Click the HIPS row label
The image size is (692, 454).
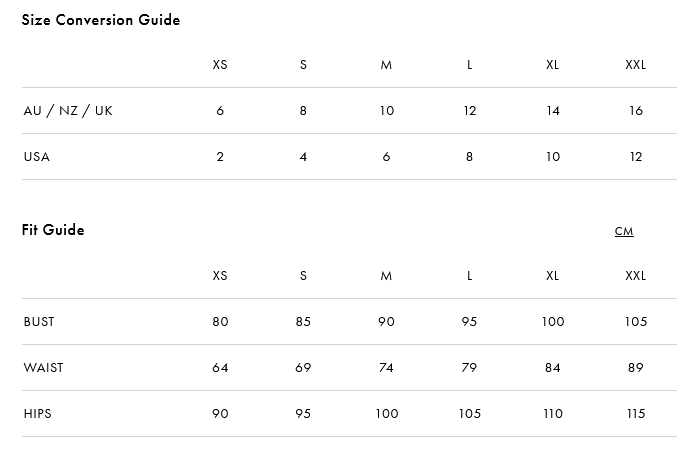(x=38, y=413)
